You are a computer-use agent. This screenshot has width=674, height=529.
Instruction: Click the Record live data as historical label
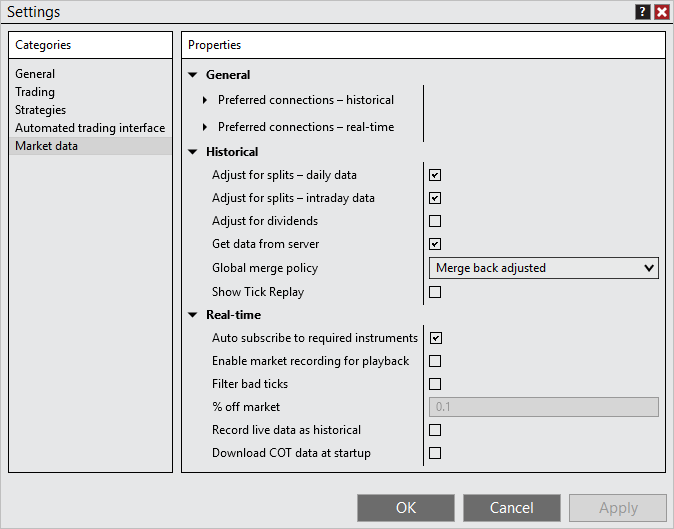286,430
